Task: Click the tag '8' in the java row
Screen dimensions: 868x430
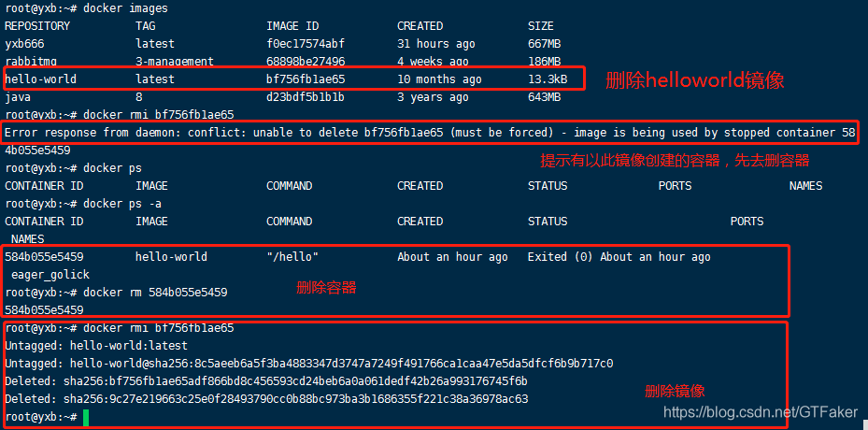Action: pyautogui.click(x=139, y=97)
